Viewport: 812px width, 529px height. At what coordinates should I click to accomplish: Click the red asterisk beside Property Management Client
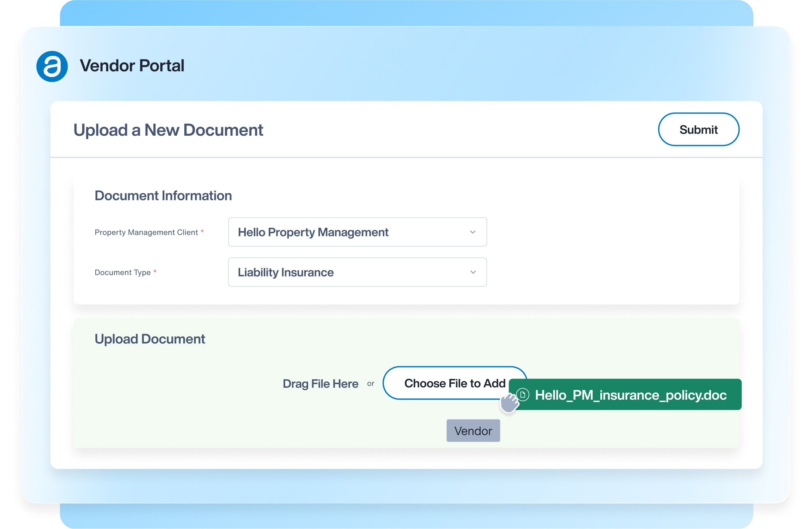[202, 232]
